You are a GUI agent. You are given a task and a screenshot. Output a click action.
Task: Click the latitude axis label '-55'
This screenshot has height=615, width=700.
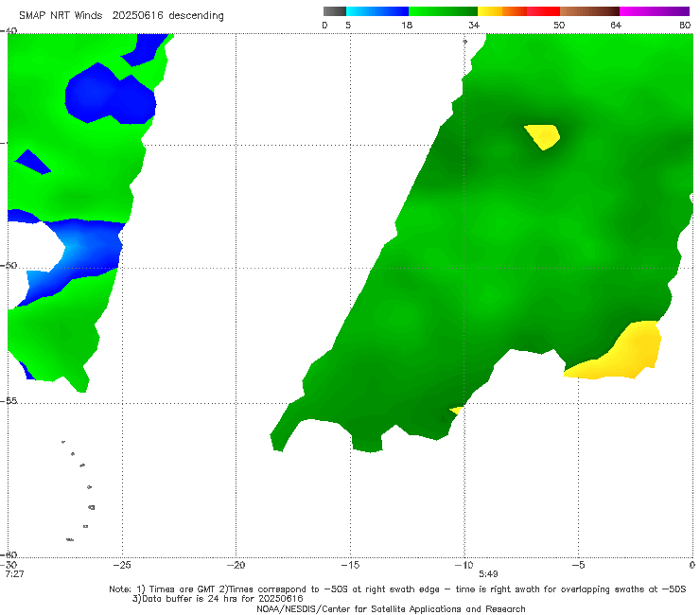pyautogui.click(x=9, y=400)
